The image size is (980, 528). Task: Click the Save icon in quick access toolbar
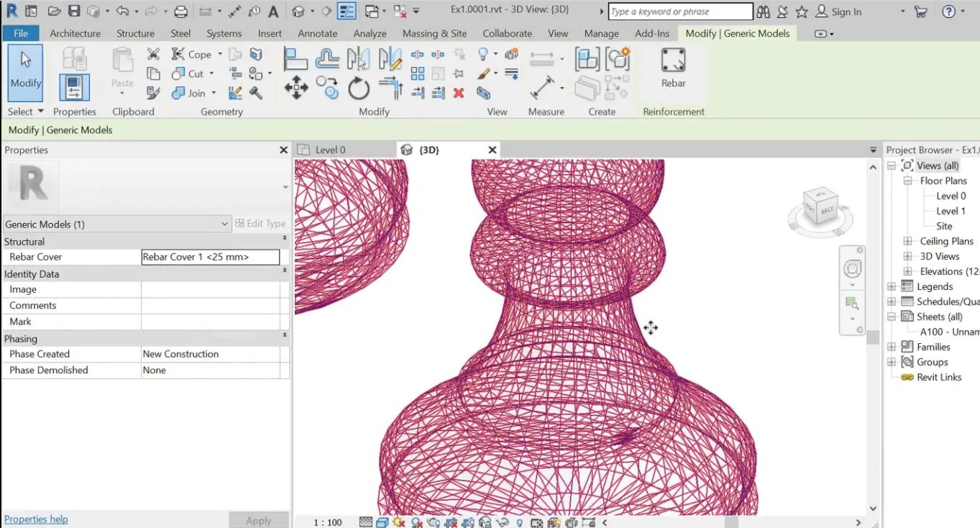(x=73, y=12)
